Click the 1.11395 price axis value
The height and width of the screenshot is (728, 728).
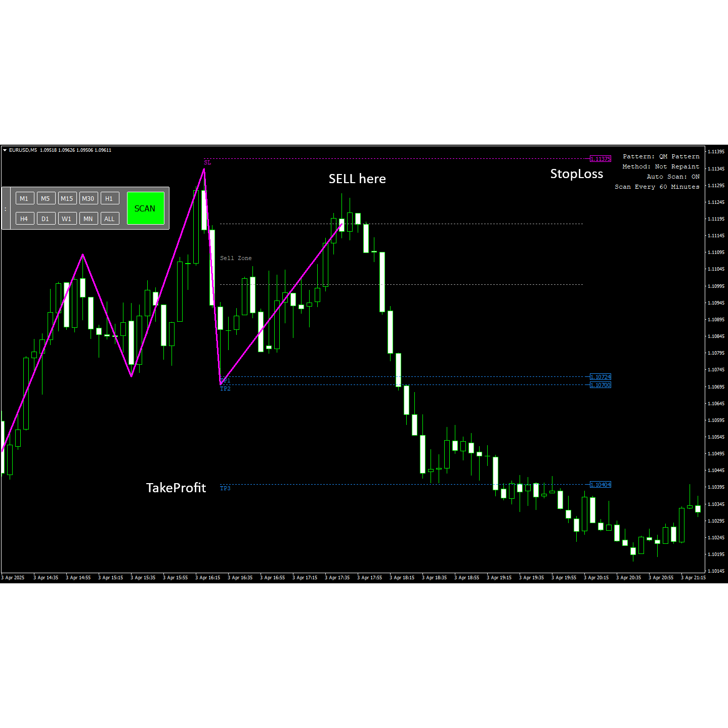pos(716,152)
